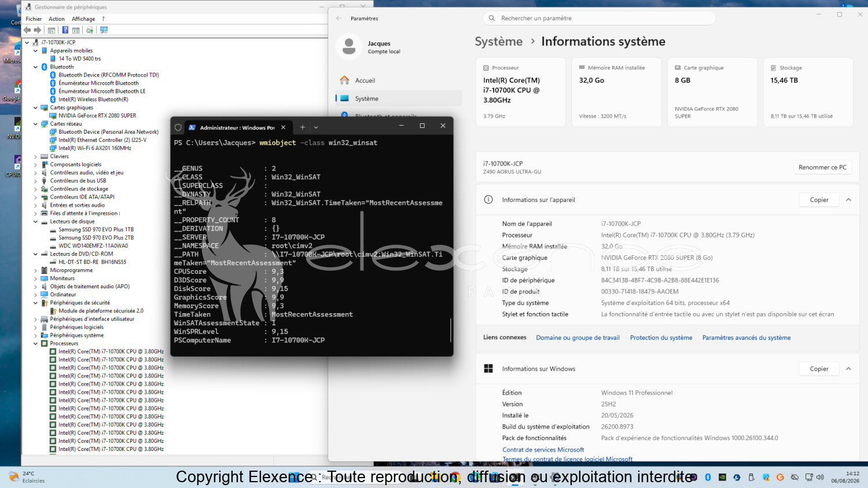Click the volume speaker icon in system tray
The height and width of the screenshot is (488, 868).
coord(820,478)
